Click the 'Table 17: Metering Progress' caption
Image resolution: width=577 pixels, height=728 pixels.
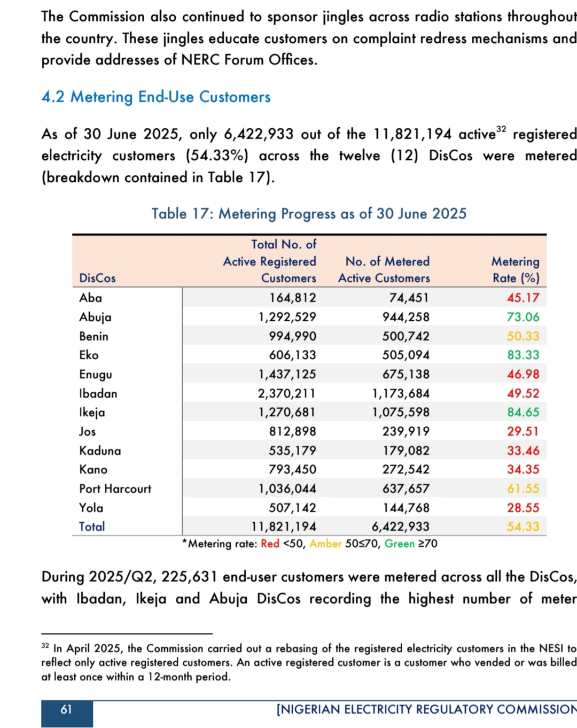309,214
